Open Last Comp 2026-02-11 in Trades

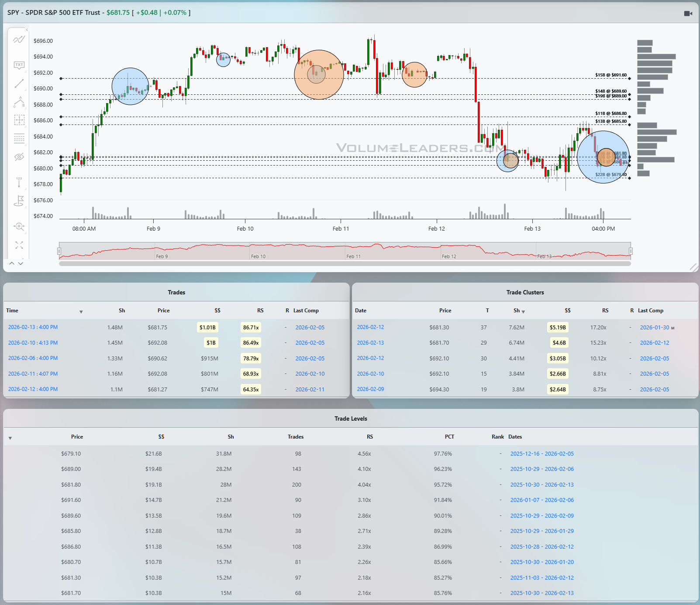[310, 390]
